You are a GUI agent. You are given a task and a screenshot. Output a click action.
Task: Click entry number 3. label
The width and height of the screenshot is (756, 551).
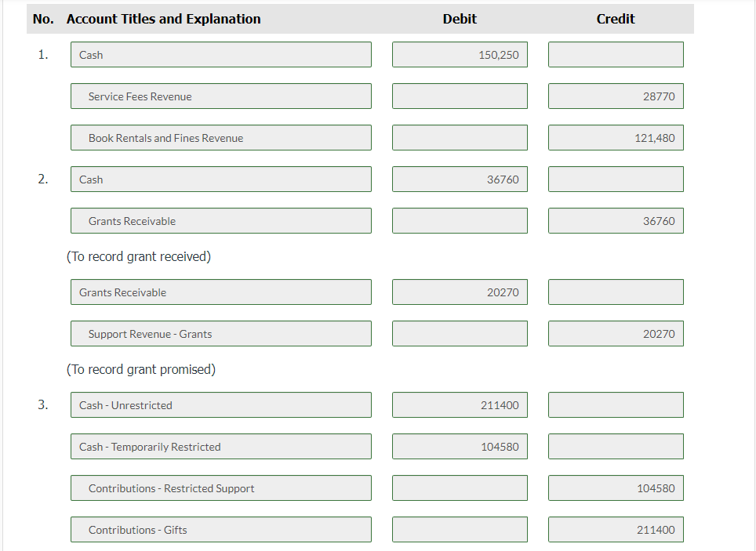click(43, 404)
